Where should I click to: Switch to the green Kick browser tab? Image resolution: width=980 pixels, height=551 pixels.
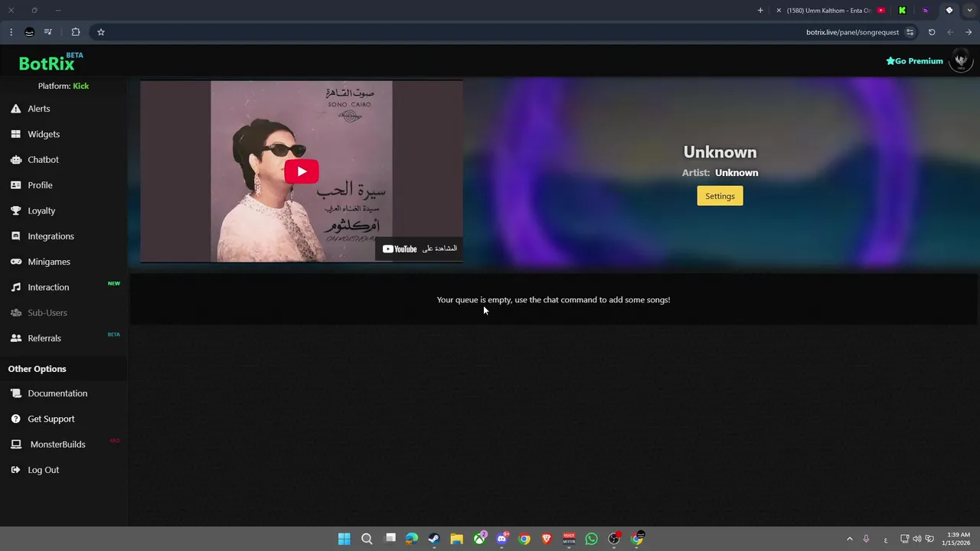pyautogui.click(x=902, y=11)
